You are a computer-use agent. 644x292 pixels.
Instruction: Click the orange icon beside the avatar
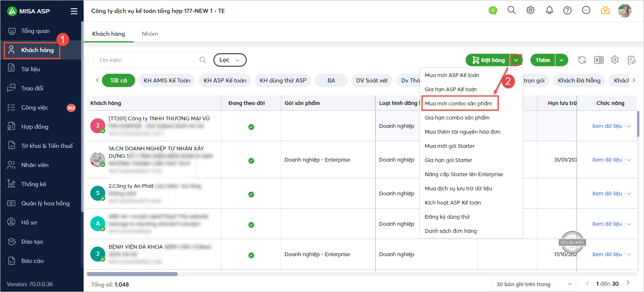(x=605, y=10)
